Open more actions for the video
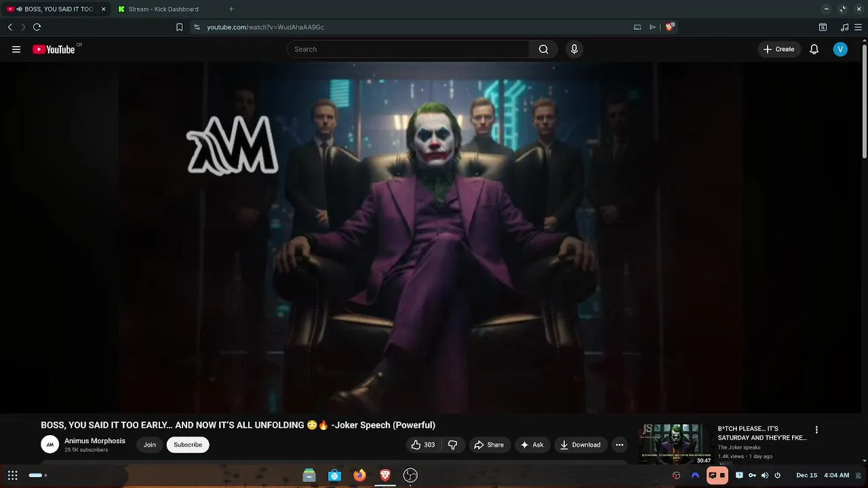The height and width of the screenshot is (488, 868). tap(619, 445)
